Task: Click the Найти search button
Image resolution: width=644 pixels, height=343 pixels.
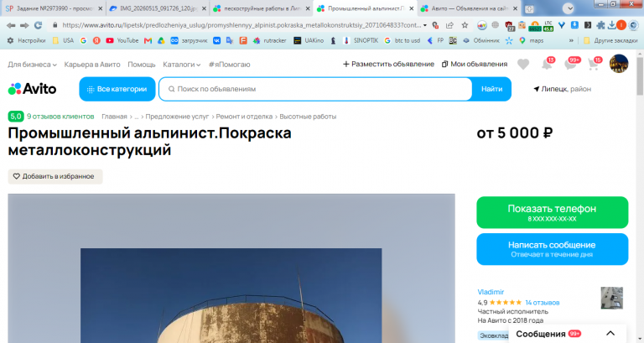Action: [x=491, y=89]
